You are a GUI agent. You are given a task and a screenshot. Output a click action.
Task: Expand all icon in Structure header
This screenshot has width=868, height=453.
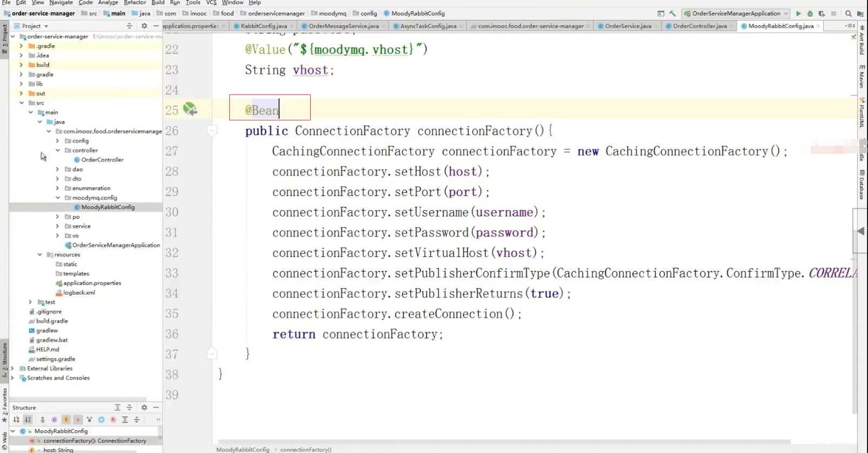click(117, 408)
